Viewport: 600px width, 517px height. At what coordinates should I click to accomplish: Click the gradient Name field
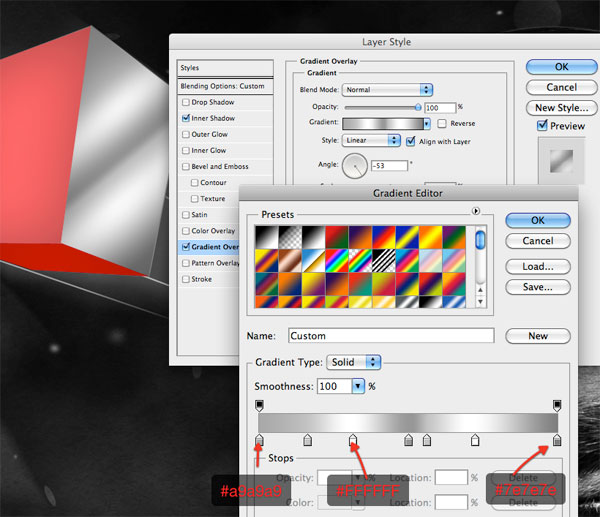pos(391,336)
